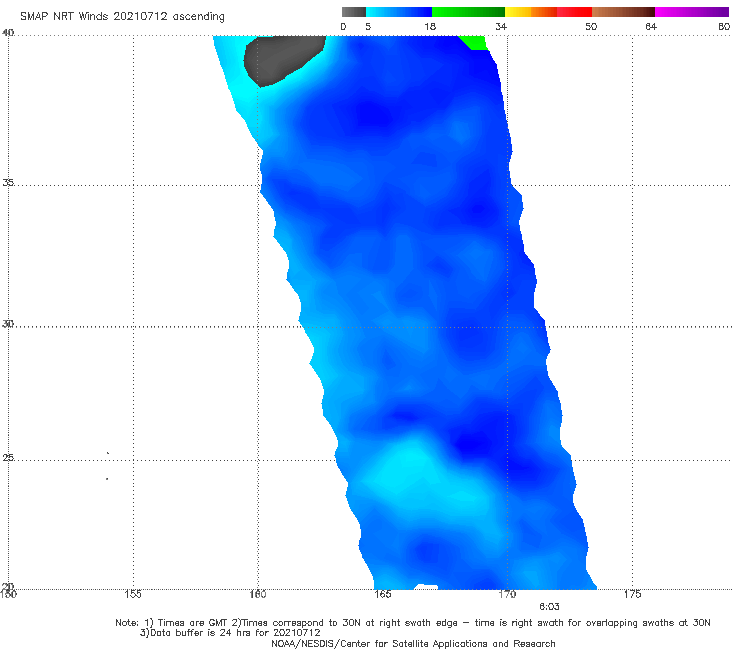Viewport: 740px width, 650px height.
Task: Click the note '3)Data buffer is 24 hrs for 20210712'
Action: (230, 633)
